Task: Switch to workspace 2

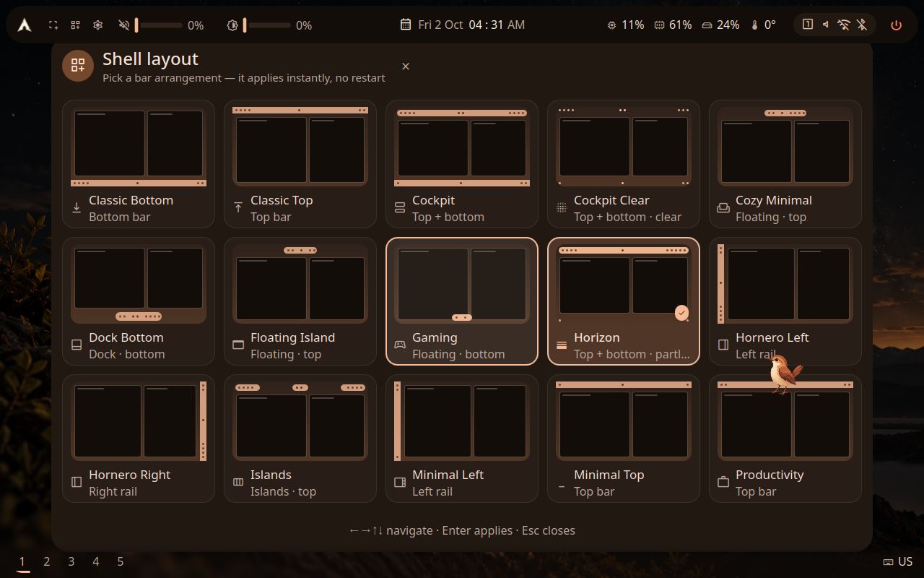Action: pyautogui.click(x=47, y=561)
